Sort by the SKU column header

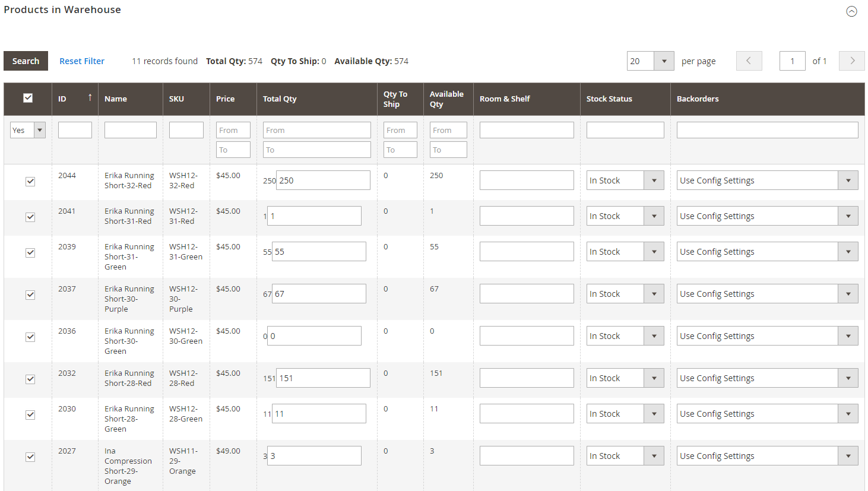[x=176, y=99]
